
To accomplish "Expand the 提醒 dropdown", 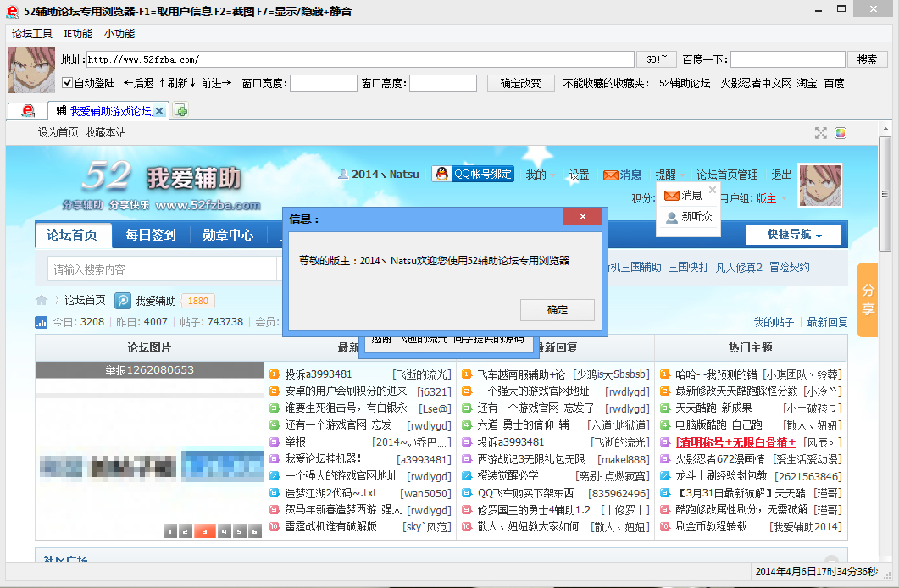I will [x=669, y=175].
